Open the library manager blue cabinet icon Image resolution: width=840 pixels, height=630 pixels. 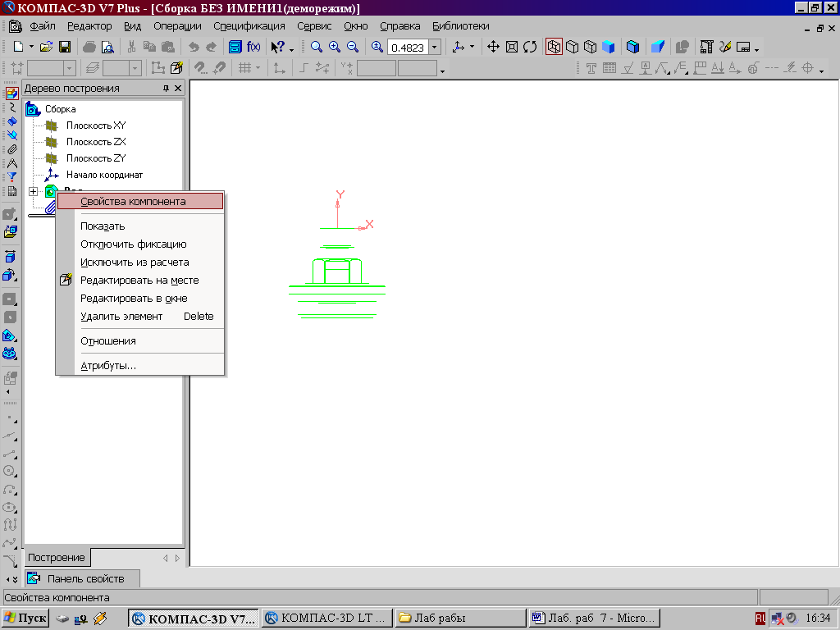pos(235,47)
